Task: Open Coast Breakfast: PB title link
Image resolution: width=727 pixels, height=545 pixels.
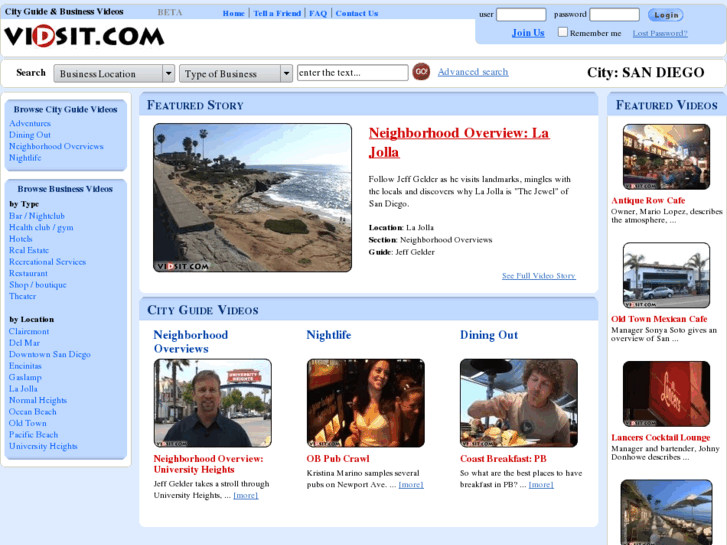Action: pos(503,459)
